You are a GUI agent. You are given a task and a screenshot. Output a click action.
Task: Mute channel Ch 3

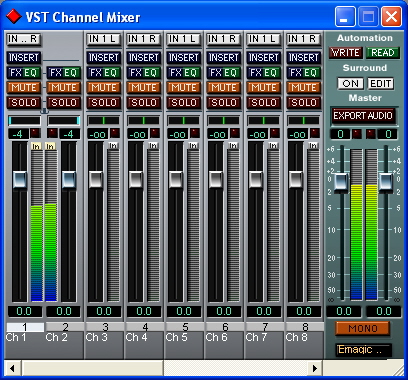104,88
